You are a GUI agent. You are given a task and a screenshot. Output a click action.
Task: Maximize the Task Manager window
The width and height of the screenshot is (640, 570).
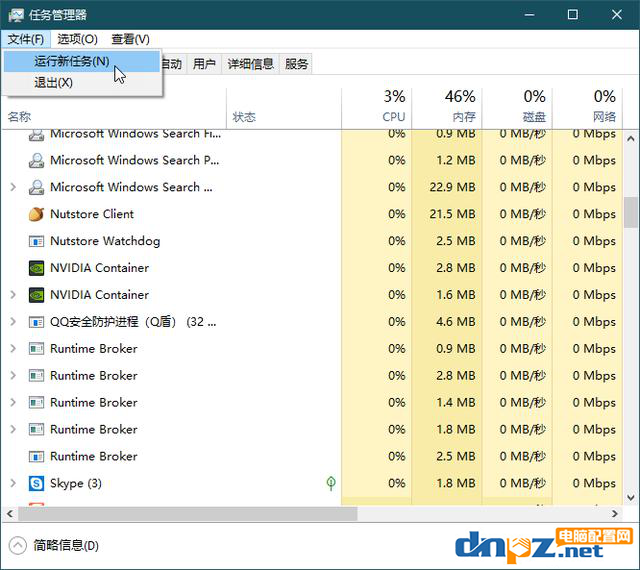[573, 15]
